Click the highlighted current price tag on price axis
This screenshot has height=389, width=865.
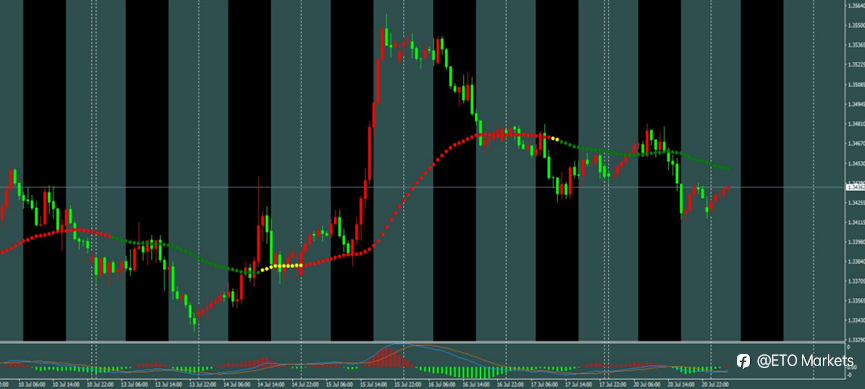(x=855, y=188)
